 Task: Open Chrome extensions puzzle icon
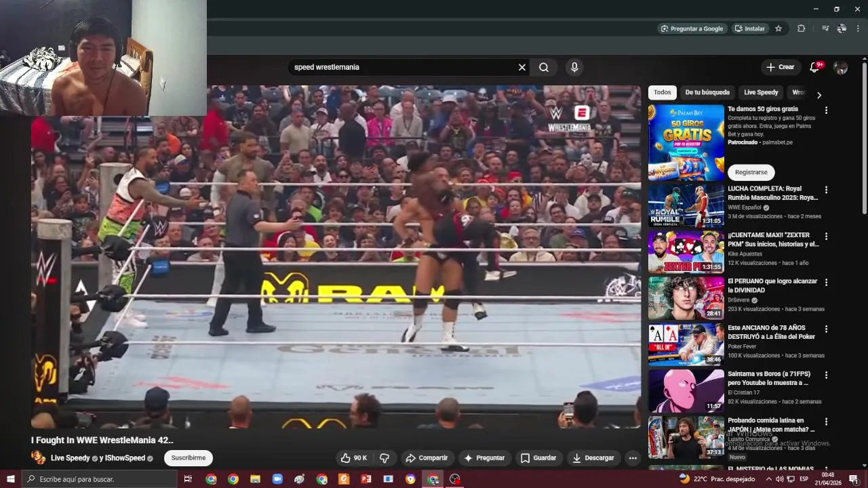click(802, 28)
